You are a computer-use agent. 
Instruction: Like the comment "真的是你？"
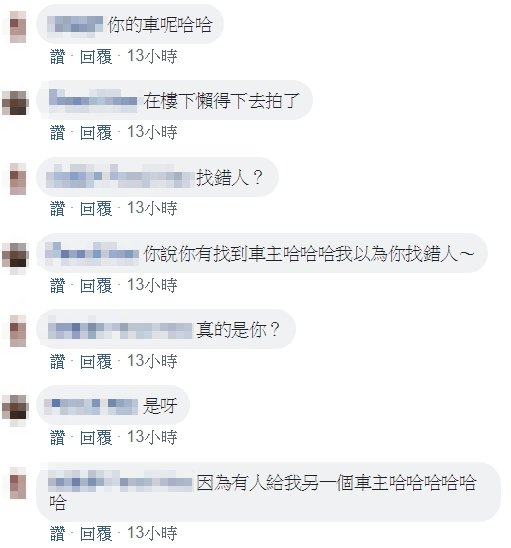(x=58, y=361)
